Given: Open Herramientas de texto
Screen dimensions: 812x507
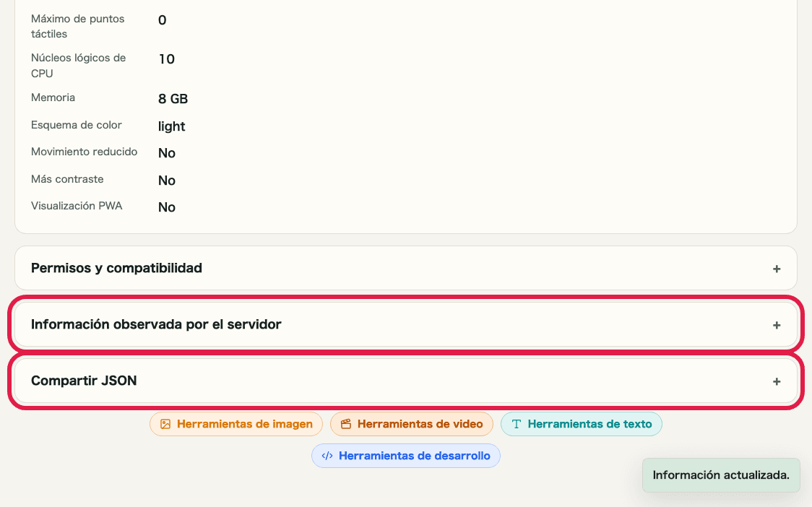Looking at the screenshot, I should tap(581, 424).
